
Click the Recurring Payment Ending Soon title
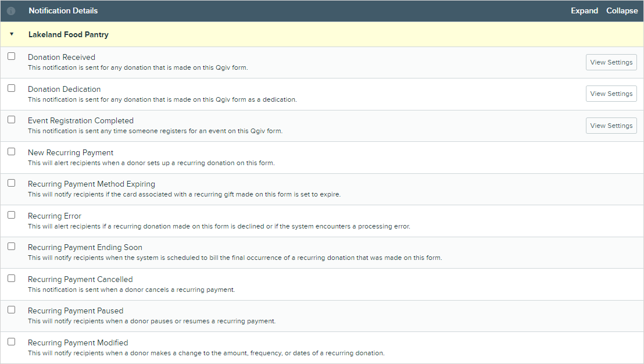click(x=85, y=247)
